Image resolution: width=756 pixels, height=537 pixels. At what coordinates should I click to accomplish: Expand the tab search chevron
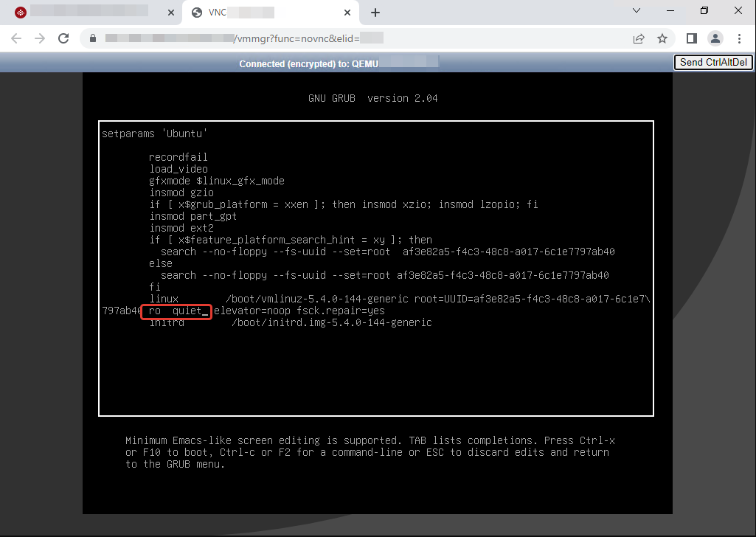coord(637,10)
